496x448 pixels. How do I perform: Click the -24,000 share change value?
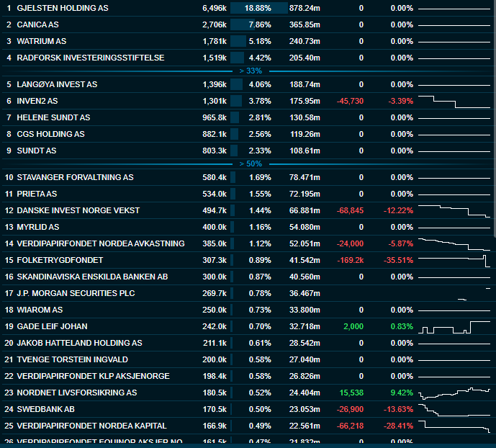click(x=350, y=243)
